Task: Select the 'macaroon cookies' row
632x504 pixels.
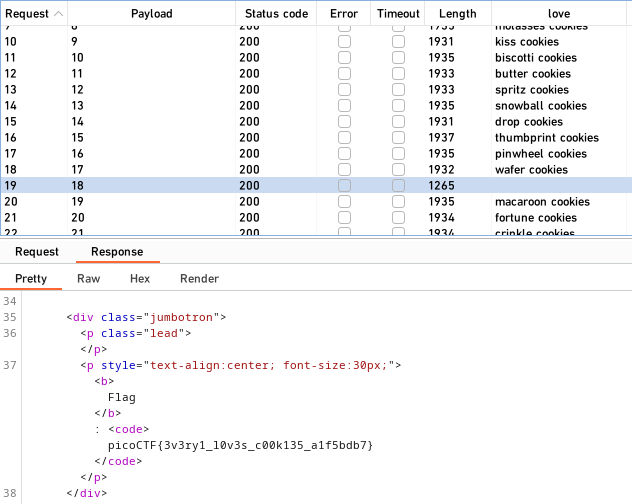Action: tap(316, 201)
